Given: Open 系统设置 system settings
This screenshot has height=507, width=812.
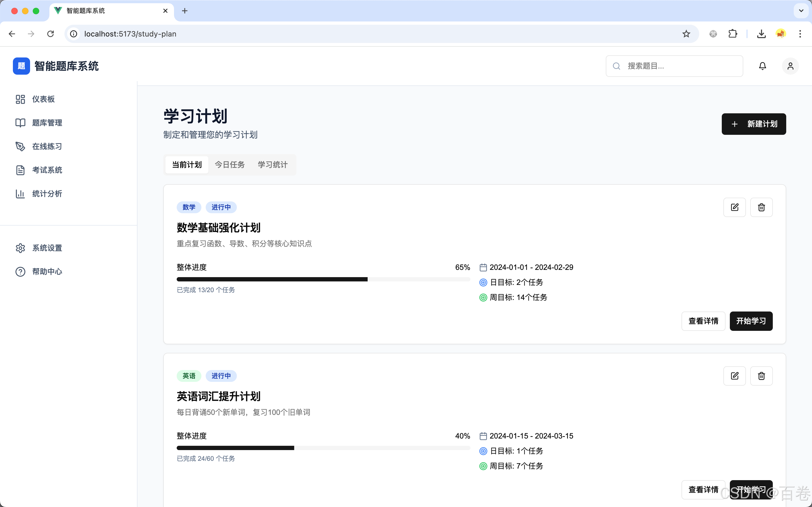Looking at the screenshot, I should point(47,248).
